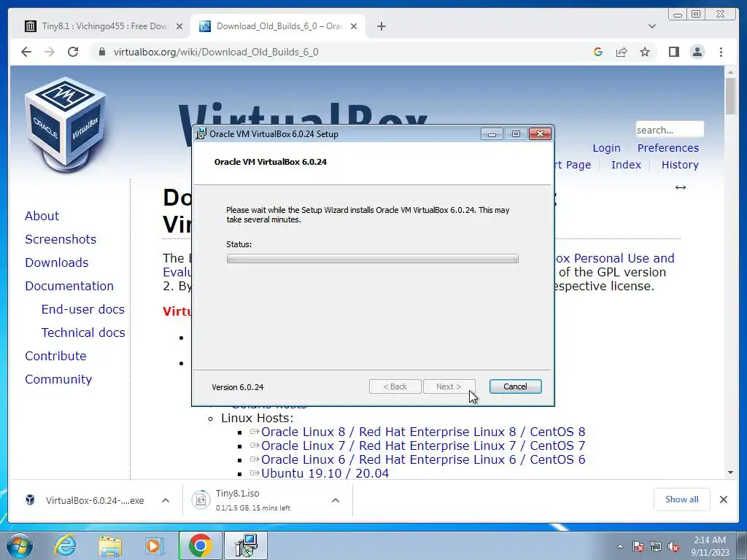
Task: Open the Login link
Action: coord(606,148)
